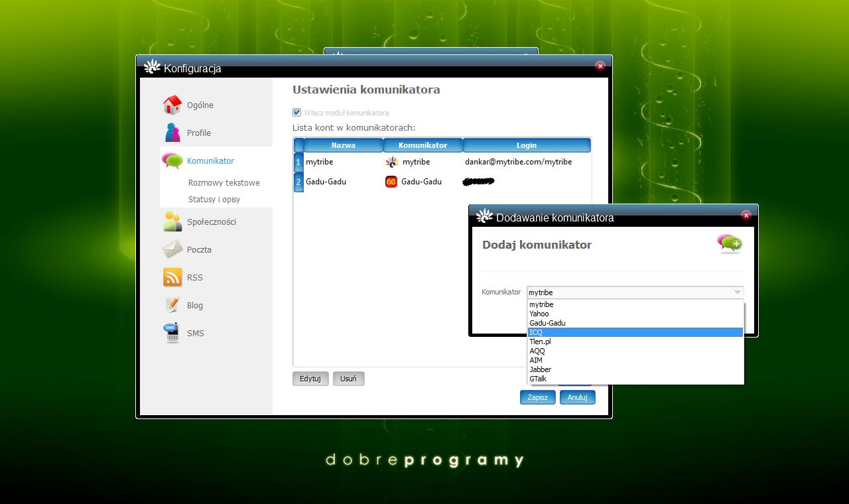Viewport: 849px width, 504px height.
Task: Open the Ogólne section house icon
Action: (x=172, y=105)
